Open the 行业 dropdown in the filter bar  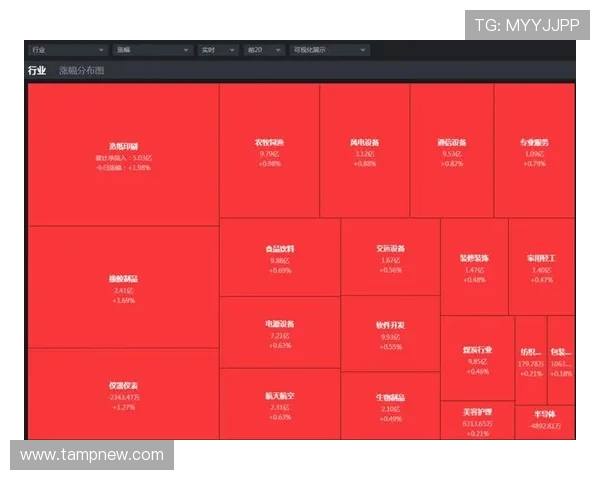pyautogui.click(x=68, y=49)
